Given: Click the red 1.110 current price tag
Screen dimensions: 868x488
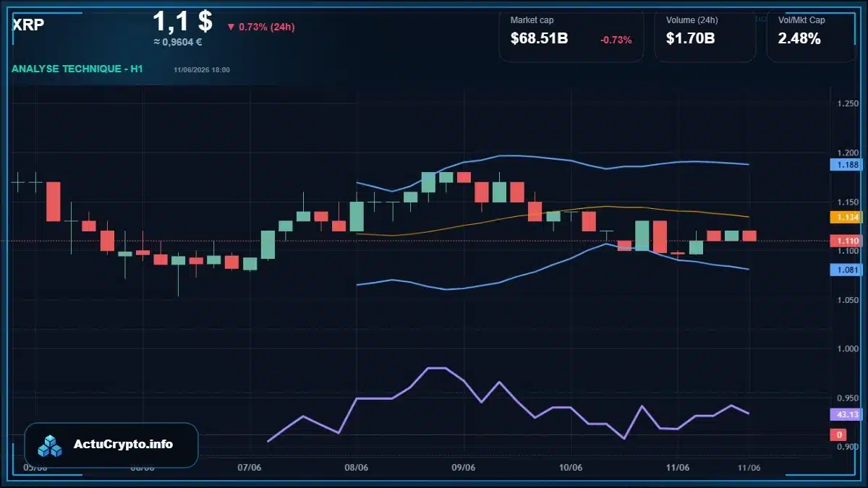Looking at the screenshot, I should pyautogui.click(x=846, y=240).
